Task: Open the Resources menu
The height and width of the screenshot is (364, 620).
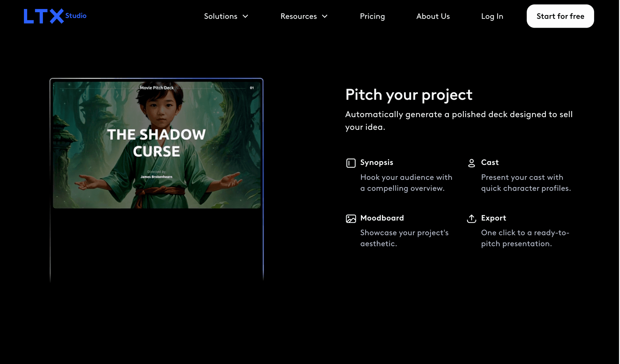Action: [x=304, y=16]
